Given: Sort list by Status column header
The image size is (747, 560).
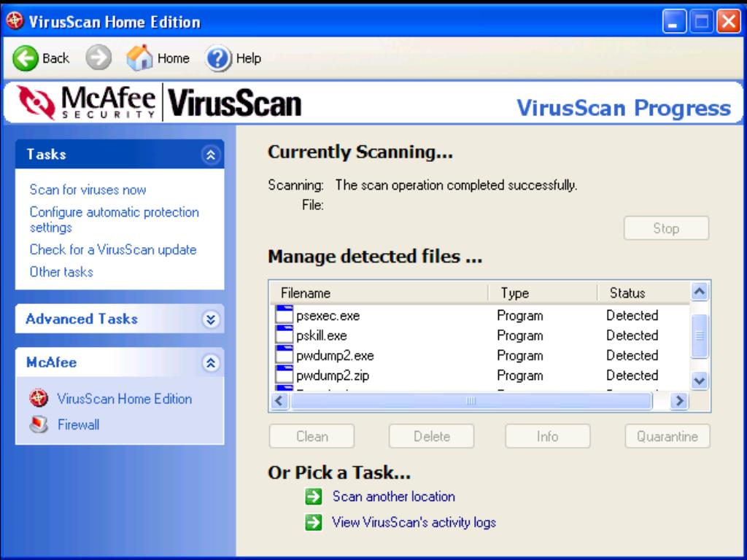Looking at the screenshot, I should [x=643, y=293].
